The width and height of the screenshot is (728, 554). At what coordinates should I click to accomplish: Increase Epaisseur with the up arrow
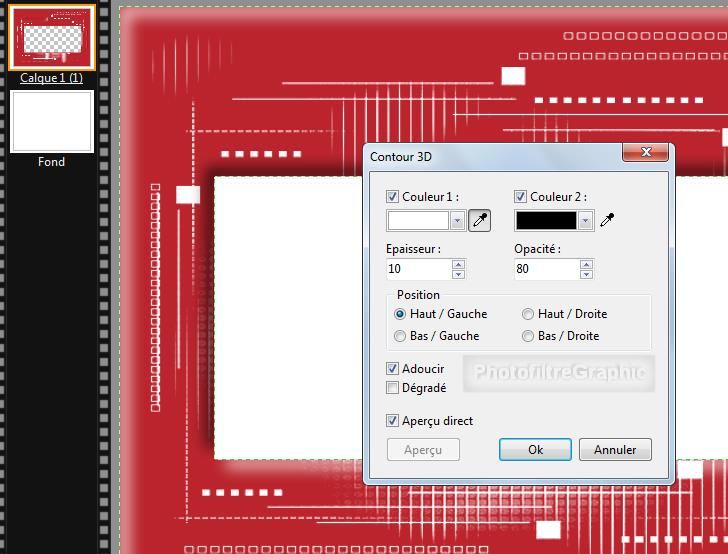click(458, 265)
